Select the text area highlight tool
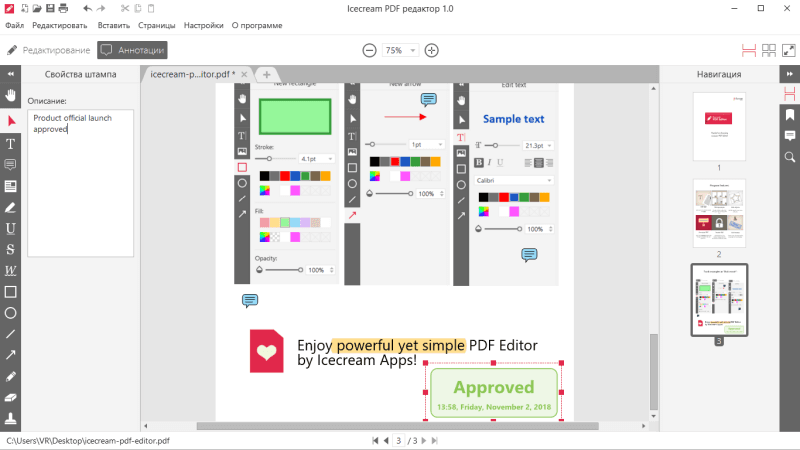This screenshot has height=450, width=800. tap(10, 186)
